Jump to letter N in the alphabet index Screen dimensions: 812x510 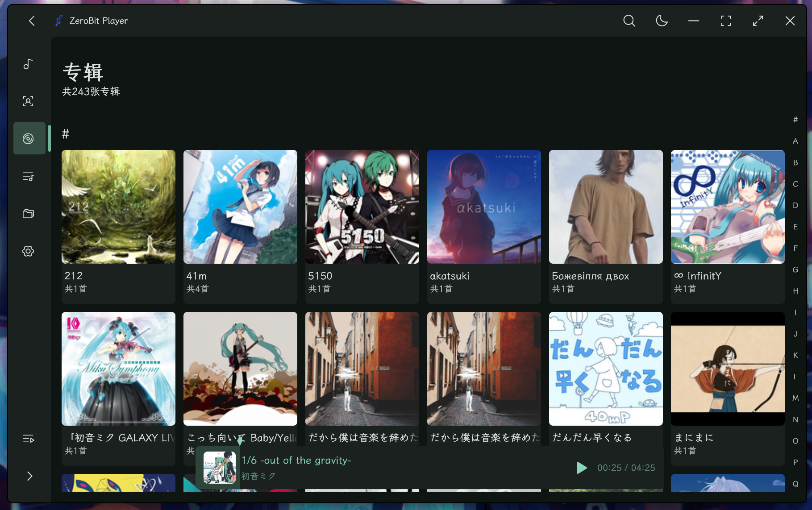click(795, 419)
